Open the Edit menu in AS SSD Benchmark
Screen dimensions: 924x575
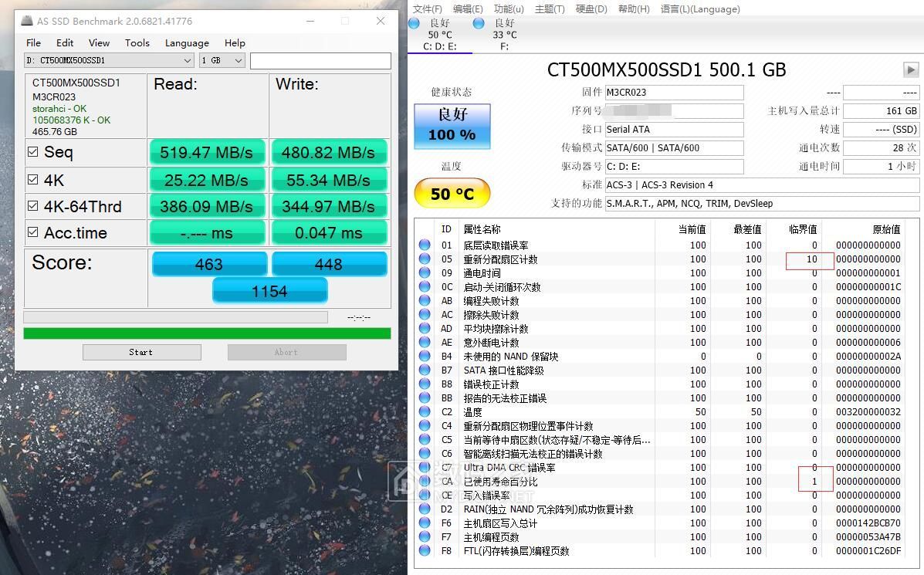(65, 42)
